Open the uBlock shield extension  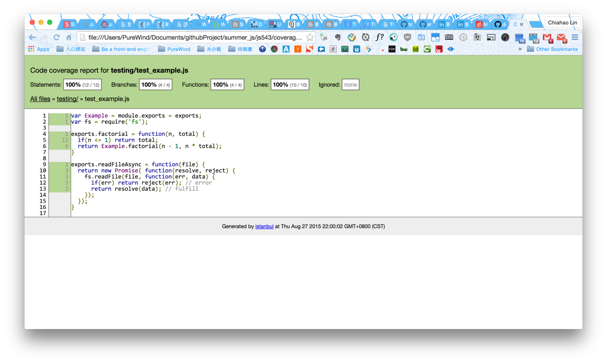(x=407, y=38)
